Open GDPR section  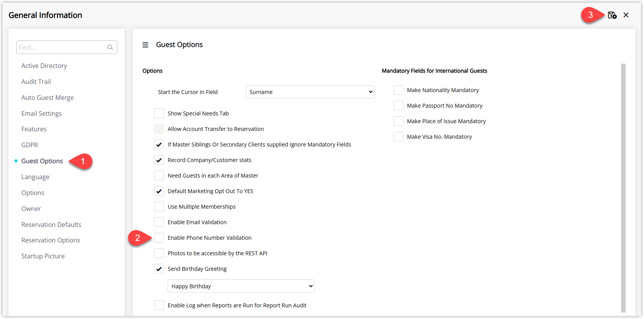tap(30, 145)
